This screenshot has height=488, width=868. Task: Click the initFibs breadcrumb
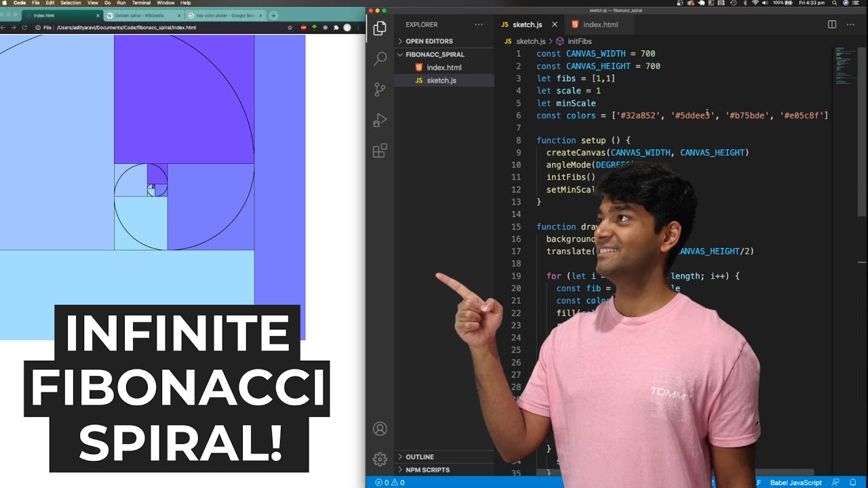pyautogui.click(x=580, y=41)
